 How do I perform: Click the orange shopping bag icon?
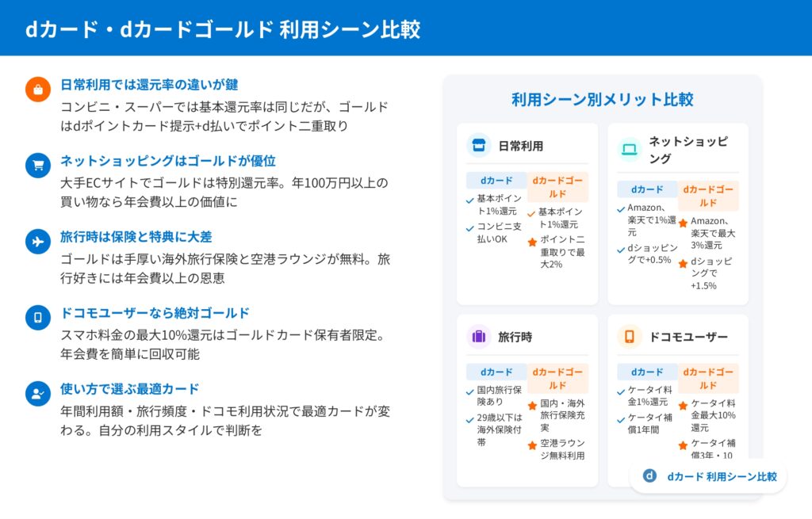pos(37,89)
